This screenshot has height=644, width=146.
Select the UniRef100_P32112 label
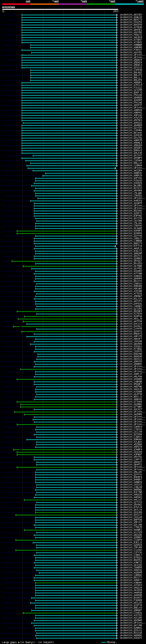[131, 87]
